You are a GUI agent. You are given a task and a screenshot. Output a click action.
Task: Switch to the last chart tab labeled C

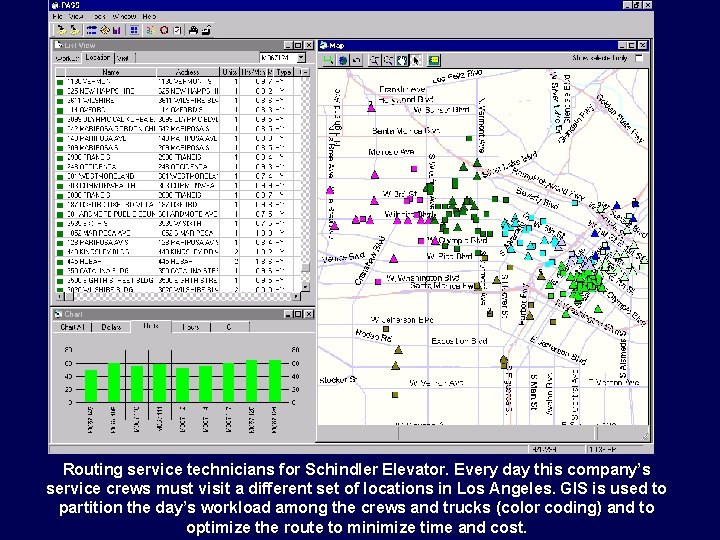tap(229, 327)
